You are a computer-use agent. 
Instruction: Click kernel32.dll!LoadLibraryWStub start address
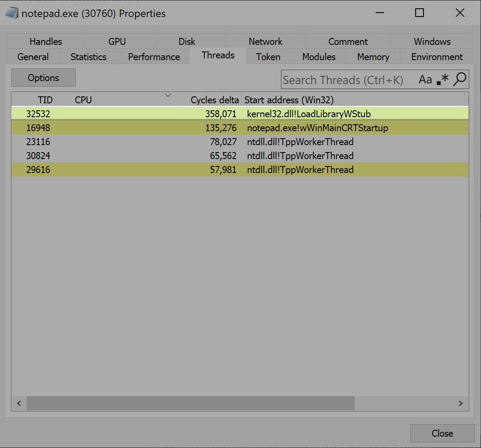point(308,114)
